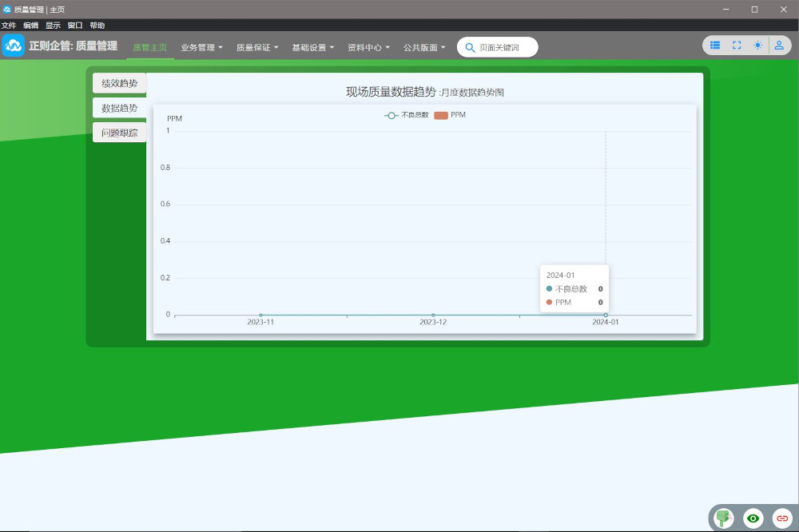
Task: Open the 文件 menu in the menu bar
Action: point(9,26)
